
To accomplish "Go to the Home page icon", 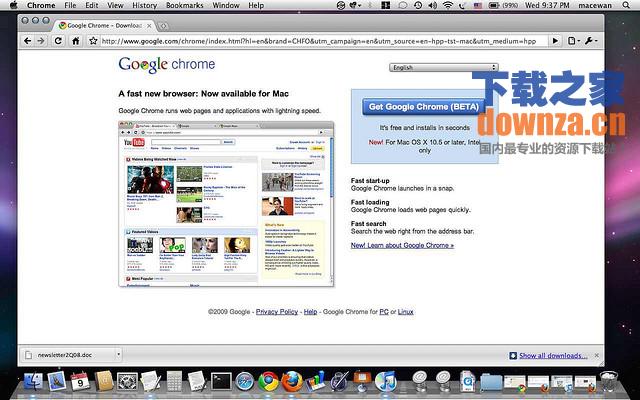I will tap(74, 41).
